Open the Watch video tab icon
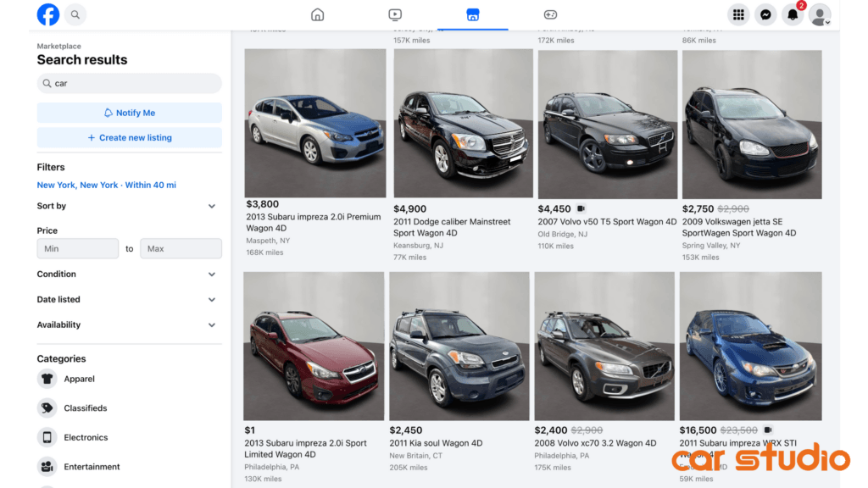 [x=395, y=15]
